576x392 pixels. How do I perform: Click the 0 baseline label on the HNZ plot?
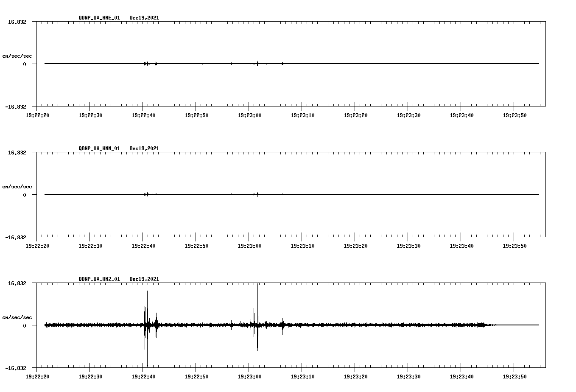tap(25, 326)
